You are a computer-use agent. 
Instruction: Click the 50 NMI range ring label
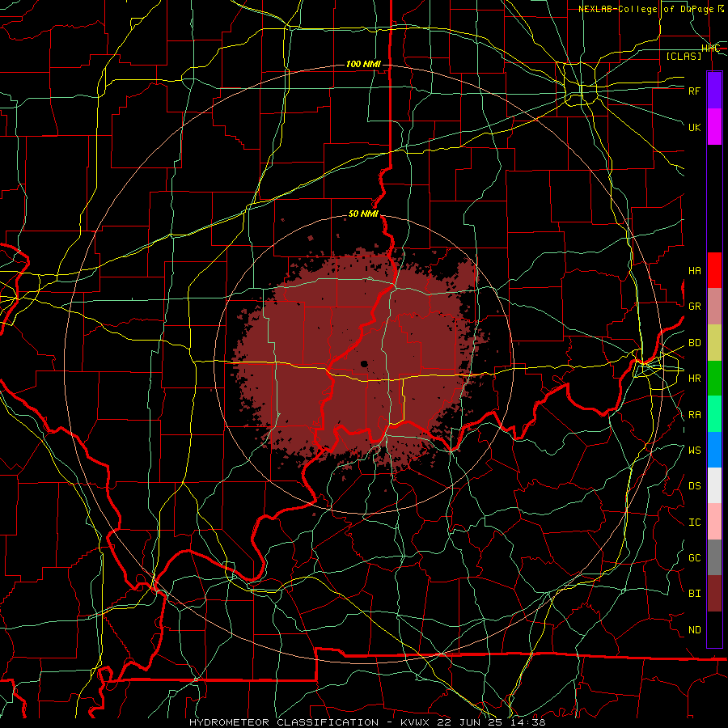[x=363, y=214]
